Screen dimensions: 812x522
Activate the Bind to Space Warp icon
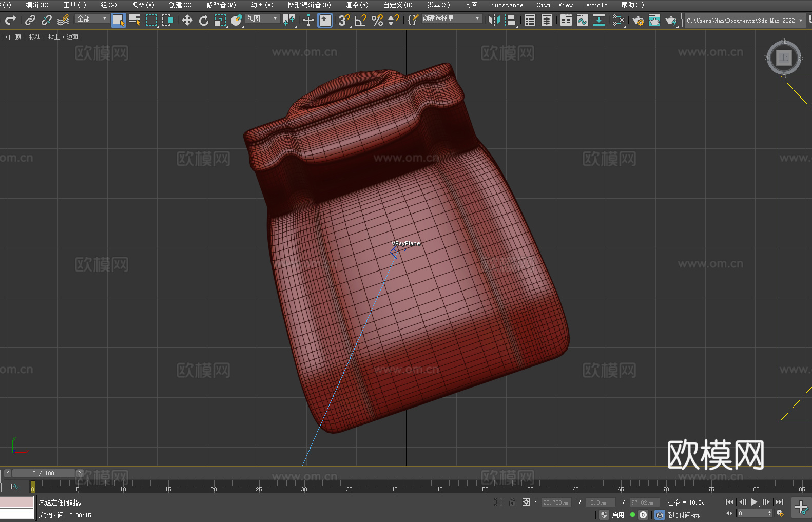tap(63, 20)
